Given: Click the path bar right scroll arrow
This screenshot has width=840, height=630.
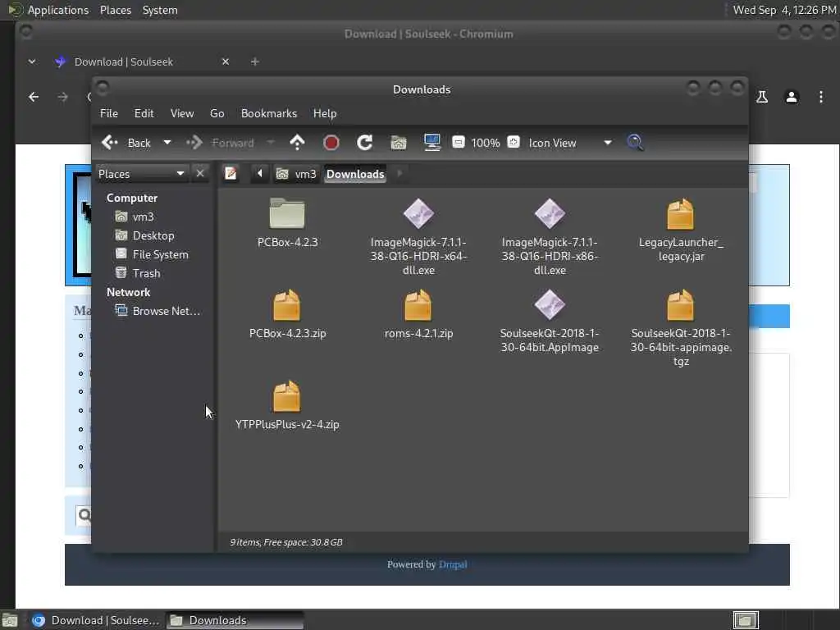Looking at the screenshot, I should (399, 174).
